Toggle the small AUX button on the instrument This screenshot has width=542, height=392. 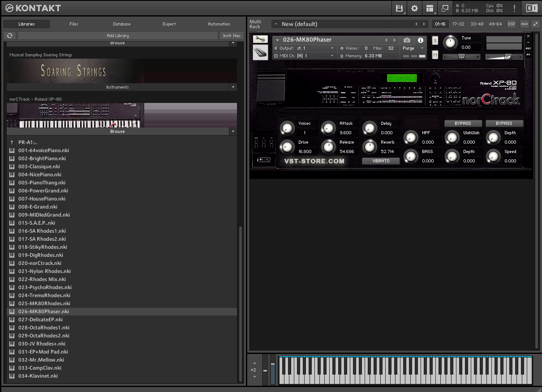(x=528, y=48)
